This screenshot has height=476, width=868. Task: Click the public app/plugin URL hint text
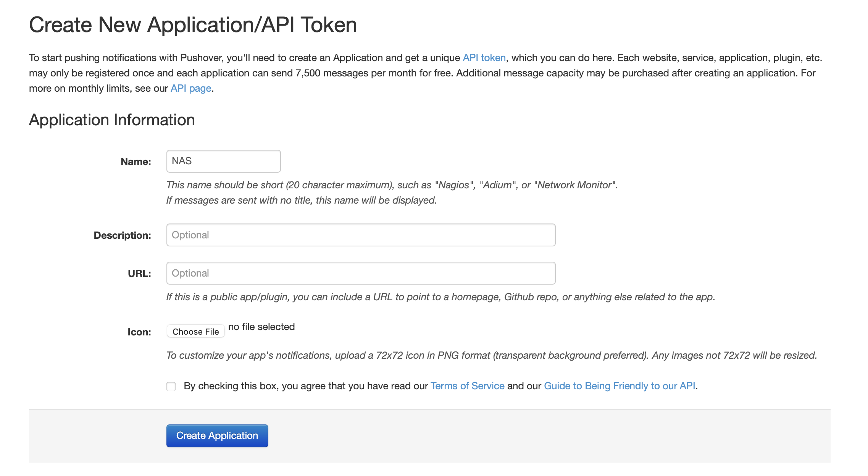[440, 297]
